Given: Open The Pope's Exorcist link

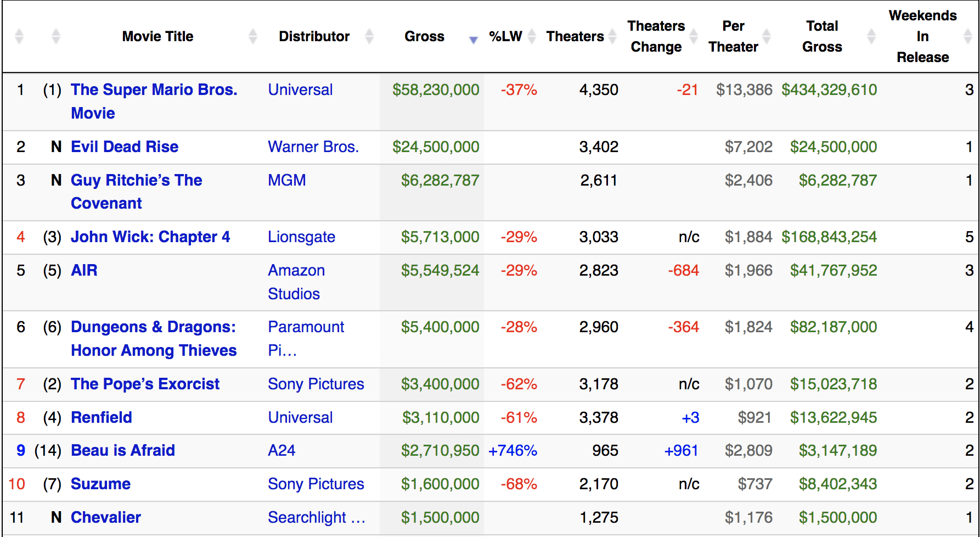Looking at the screenshot, I should coord(145,384).
